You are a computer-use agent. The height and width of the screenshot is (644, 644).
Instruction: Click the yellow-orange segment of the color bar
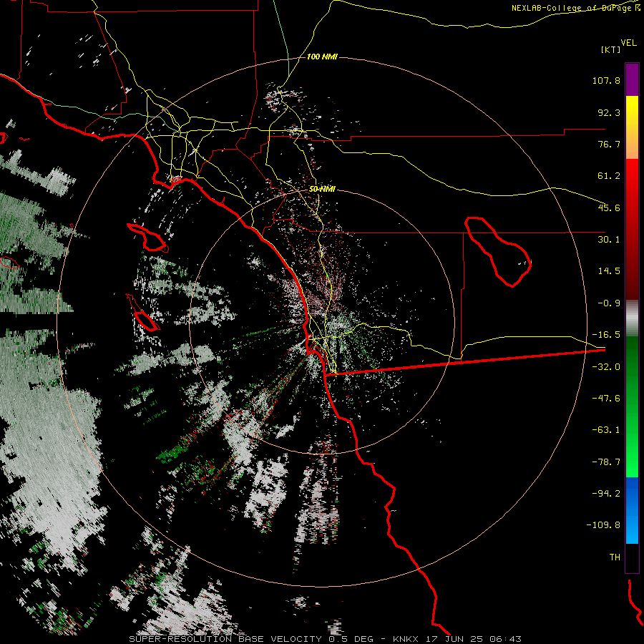(x=632, y=127)
